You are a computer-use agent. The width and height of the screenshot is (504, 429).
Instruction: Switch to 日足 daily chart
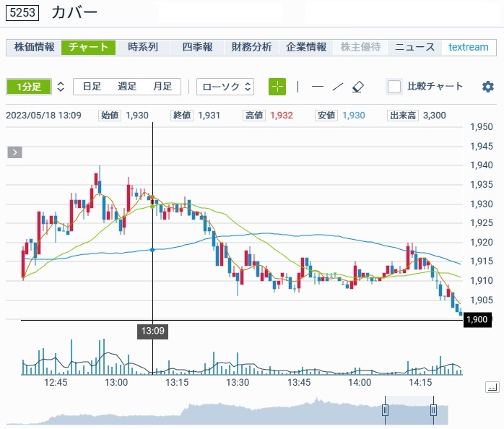click(92, 87)
